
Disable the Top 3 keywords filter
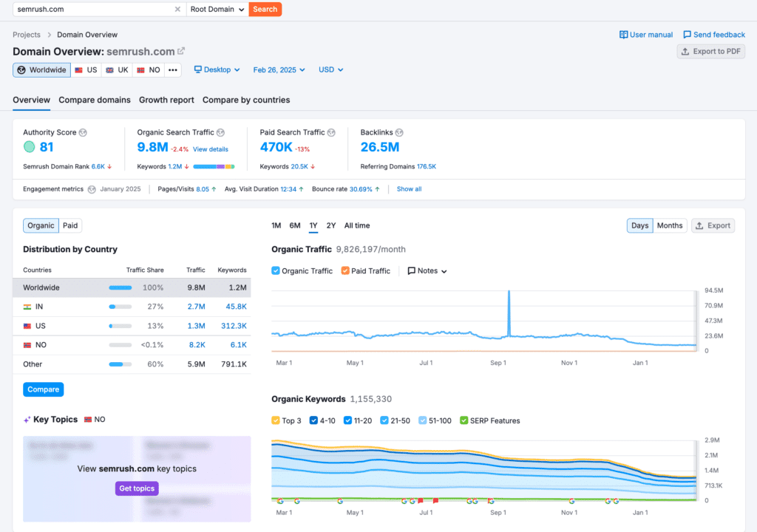tap(274, 420)
